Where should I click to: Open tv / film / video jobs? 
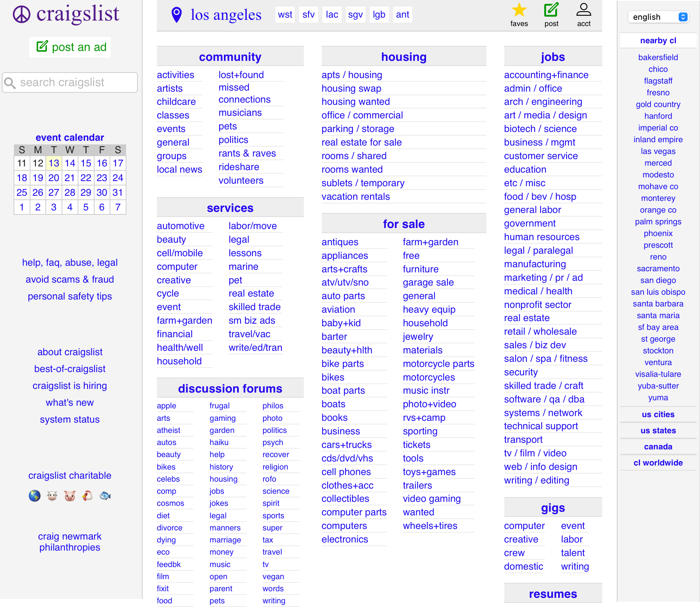[x=535, y=453]
